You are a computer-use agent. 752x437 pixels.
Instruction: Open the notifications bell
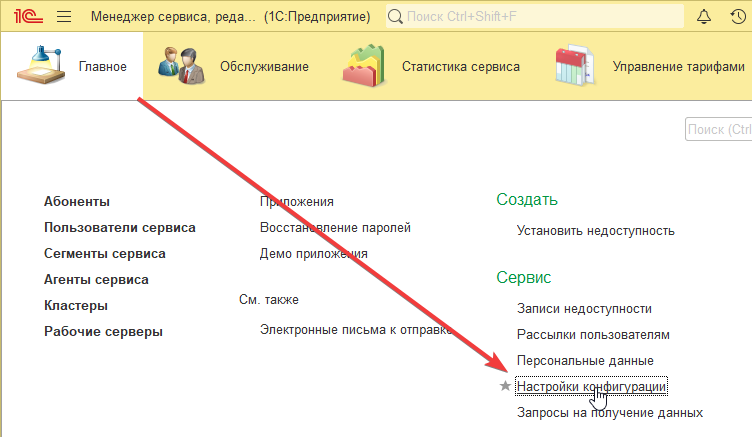point(704,17)
